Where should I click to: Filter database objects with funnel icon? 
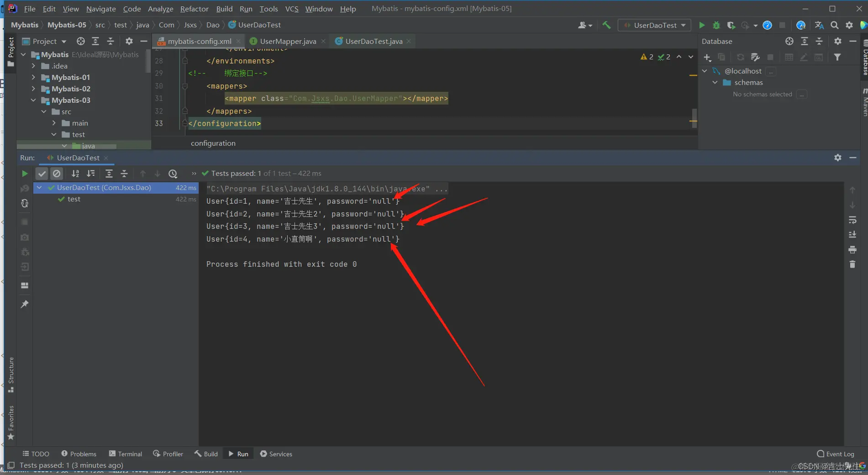pyautogui.click(x=837, y=57)
